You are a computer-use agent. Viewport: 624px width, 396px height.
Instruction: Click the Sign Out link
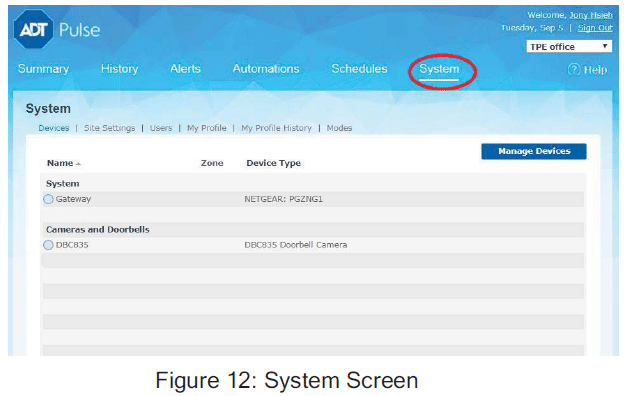click(x=595, y=28)
